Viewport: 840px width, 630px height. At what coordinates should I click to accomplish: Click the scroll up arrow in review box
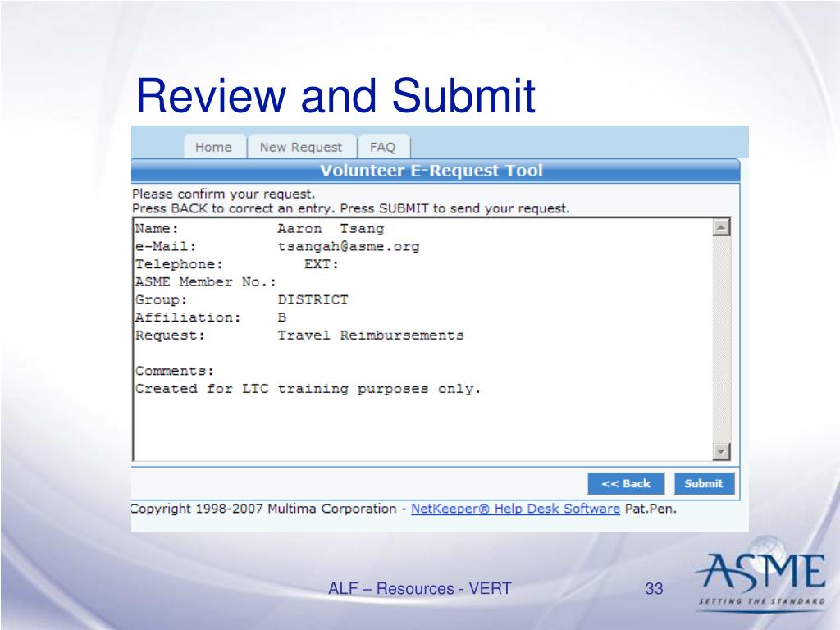722,227
